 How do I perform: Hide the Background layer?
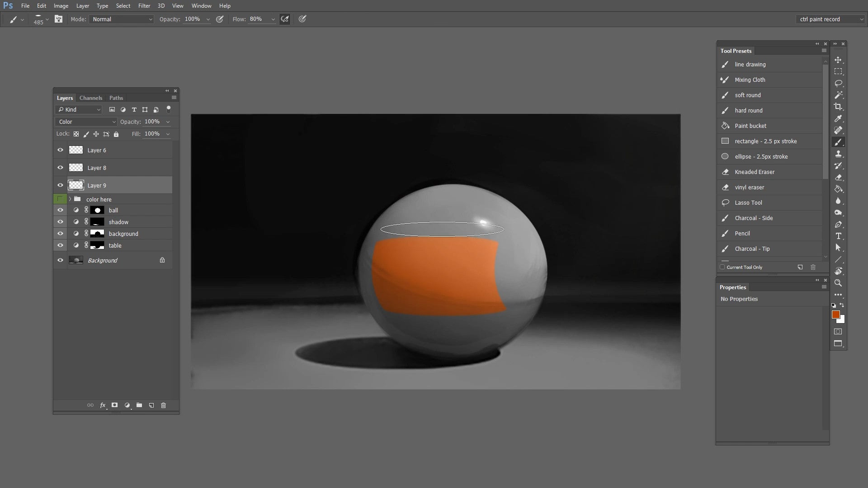click(x=60, y=260)
